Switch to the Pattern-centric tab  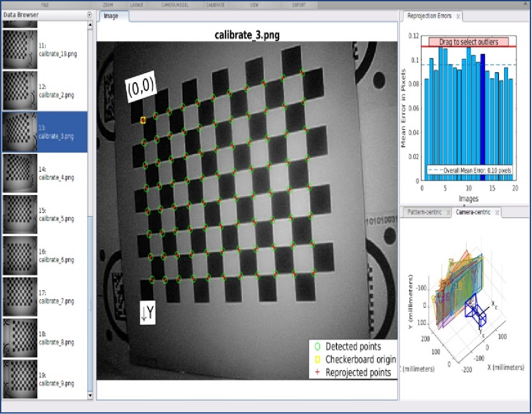coord(424,212)
